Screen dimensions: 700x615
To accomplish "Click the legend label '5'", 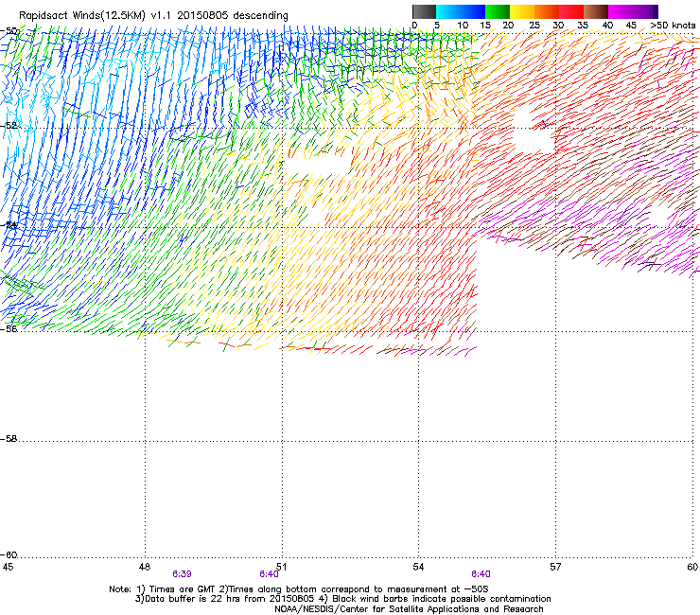I will [437, 26].
